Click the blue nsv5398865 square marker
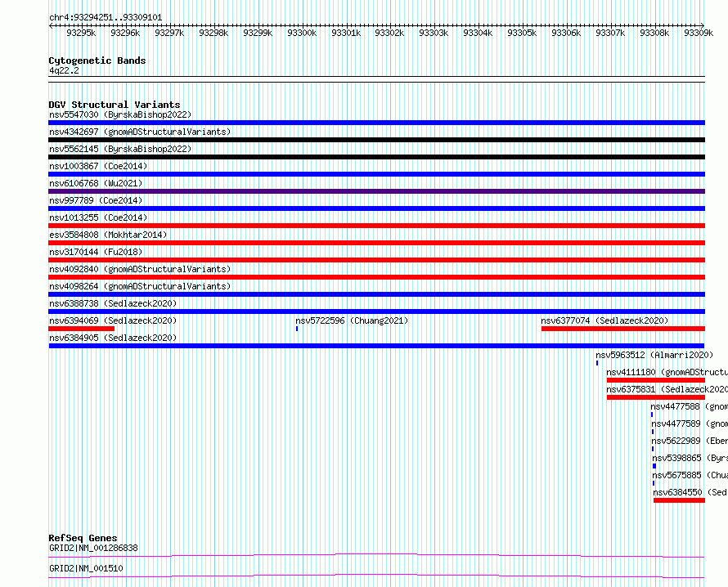This screenshot has height=587, width=728. pyautogui.click(x=654, y=466)
